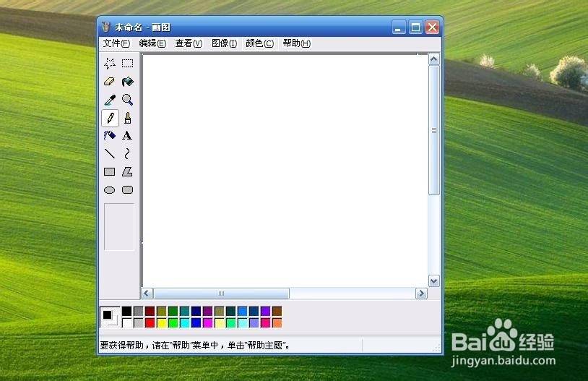
Task: Select the rectangular Select tool
Action: pos(128,64)
